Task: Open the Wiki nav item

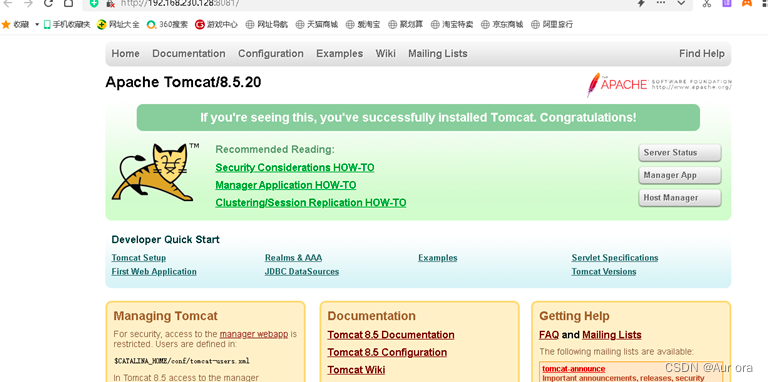Action: click(x=385, y=53)
